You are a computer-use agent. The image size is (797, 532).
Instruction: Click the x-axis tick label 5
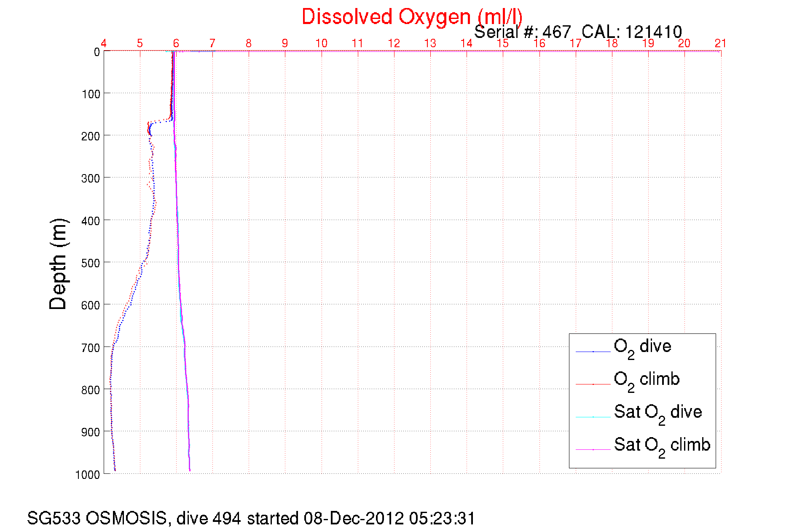point(140,43)
